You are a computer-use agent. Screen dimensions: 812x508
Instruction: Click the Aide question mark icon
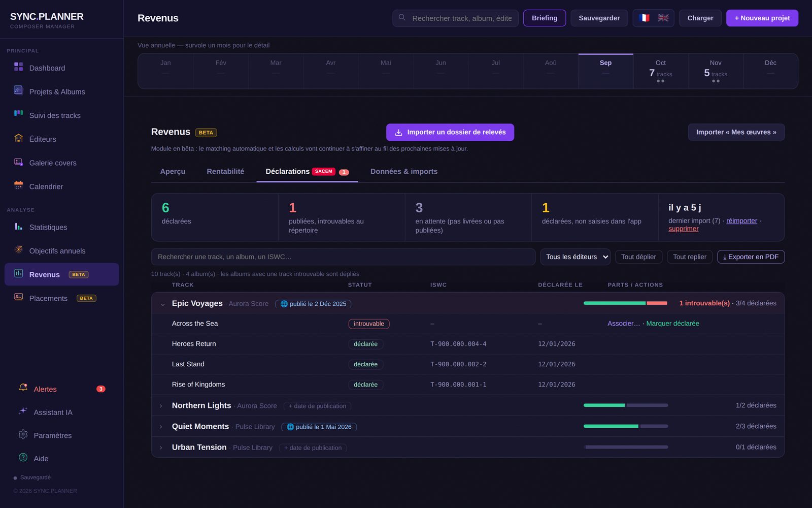pyautogui.click(x=23, y=457)
